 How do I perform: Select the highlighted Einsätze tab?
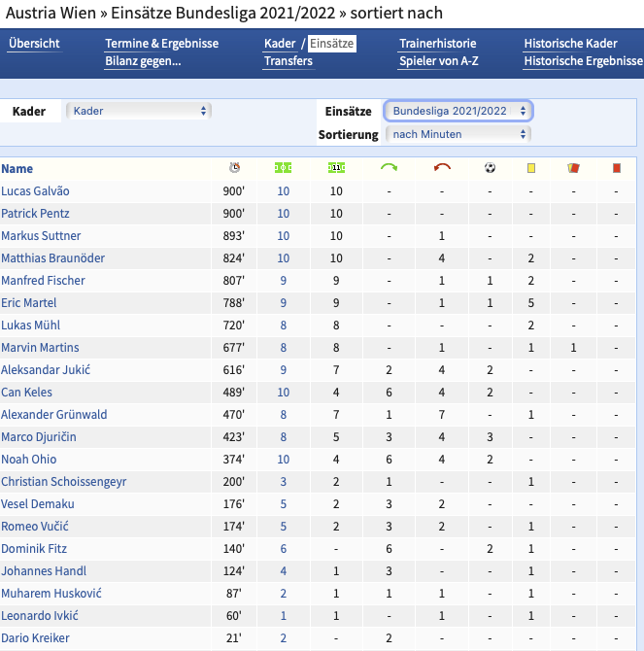pos(331,43)
